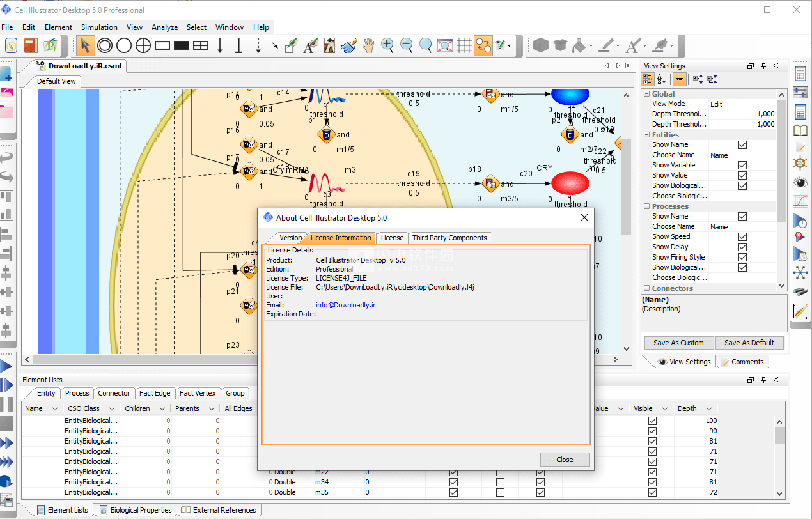This screenshot has width=812, height=519.
Task: Open the External References tab
Action: (x=219, y=510)
